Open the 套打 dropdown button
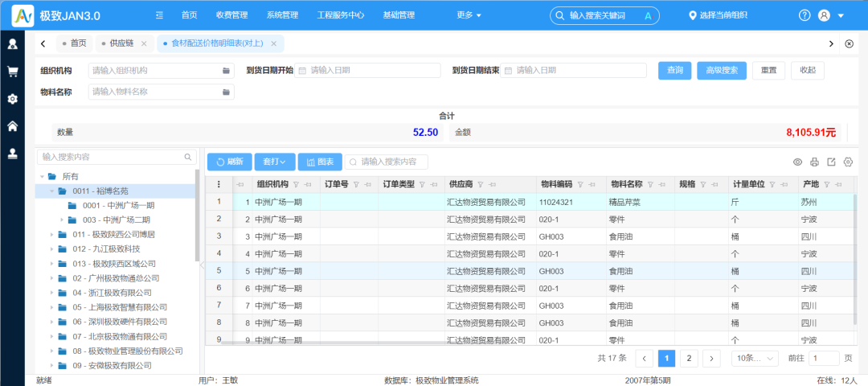Image resolution: width=868 pixels, height=386 pixels. pos(275,162)
